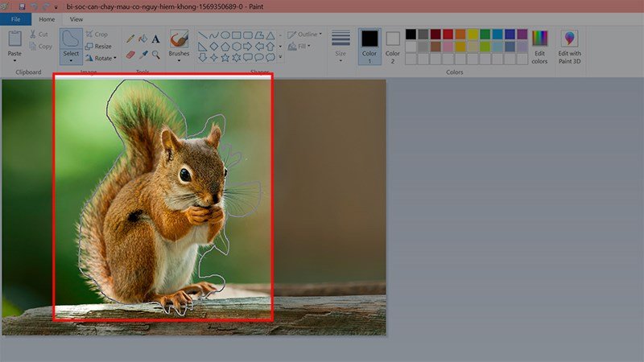Expand the Select dropdown arrow

[x=72, y=61]
